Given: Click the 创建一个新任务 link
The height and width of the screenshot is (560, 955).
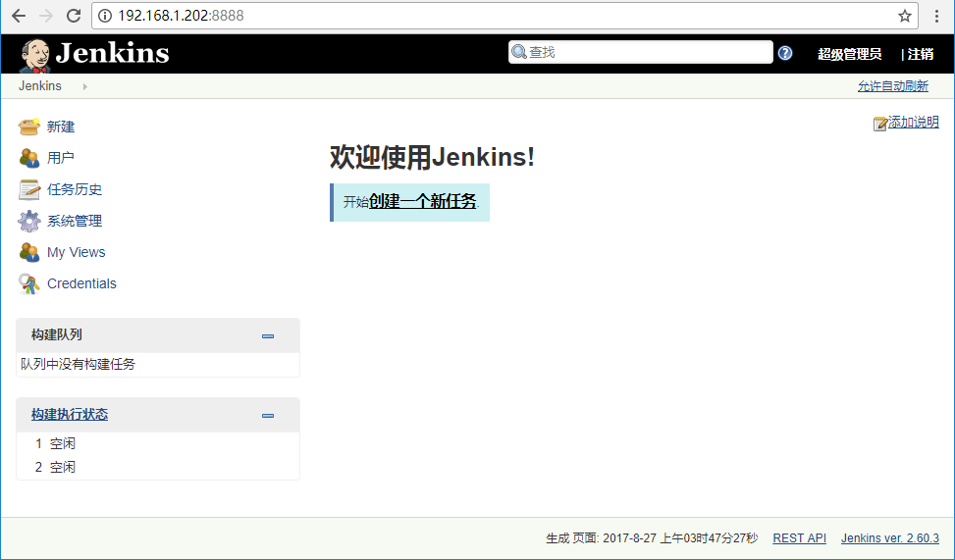Looking at the screenshot, I should click(x=423, y=201).
